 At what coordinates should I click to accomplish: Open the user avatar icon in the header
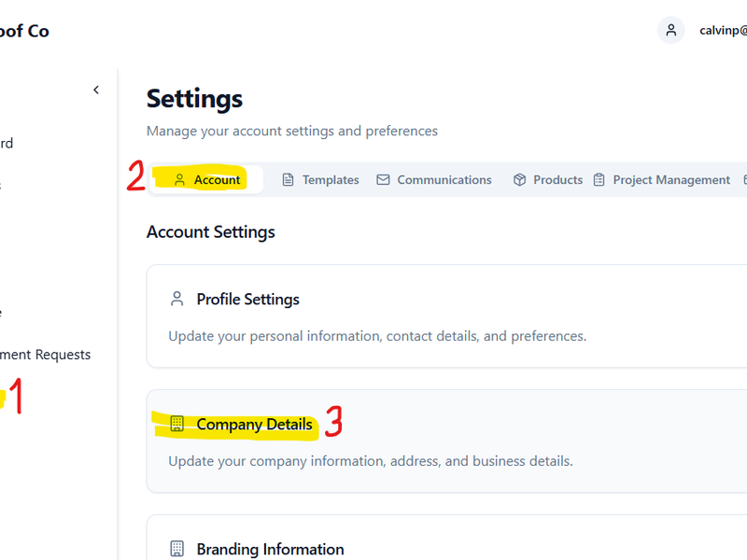coord(670,30)
